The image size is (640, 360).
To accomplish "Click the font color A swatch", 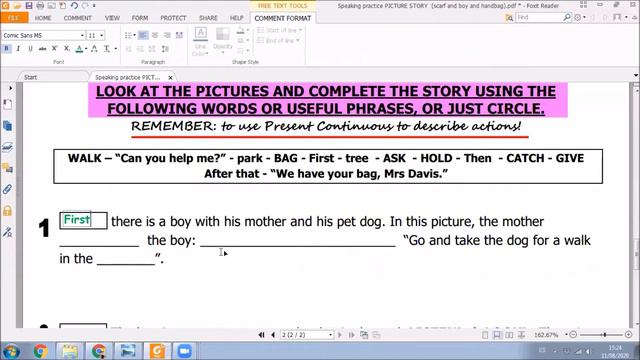I will click(79, 49).
